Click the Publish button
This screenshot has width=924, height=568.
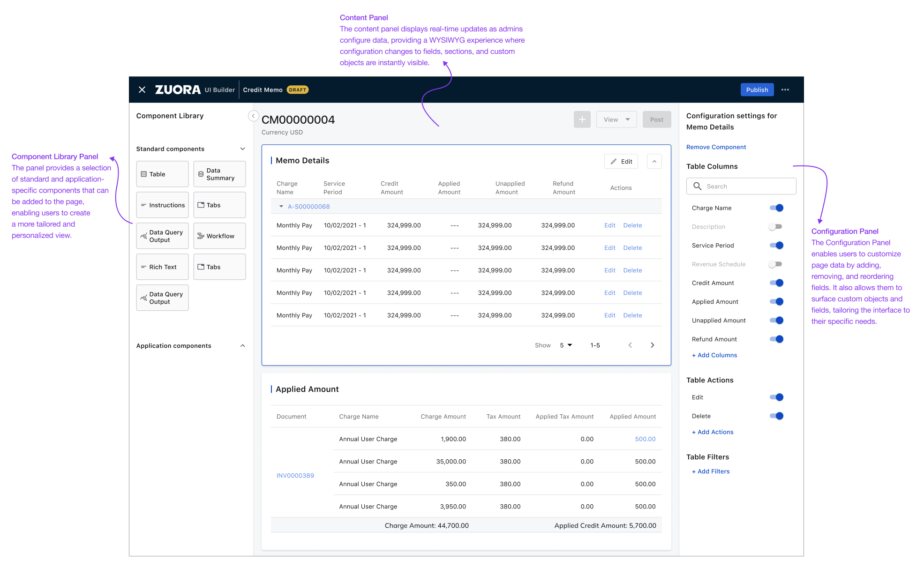[x=757, y=90]
